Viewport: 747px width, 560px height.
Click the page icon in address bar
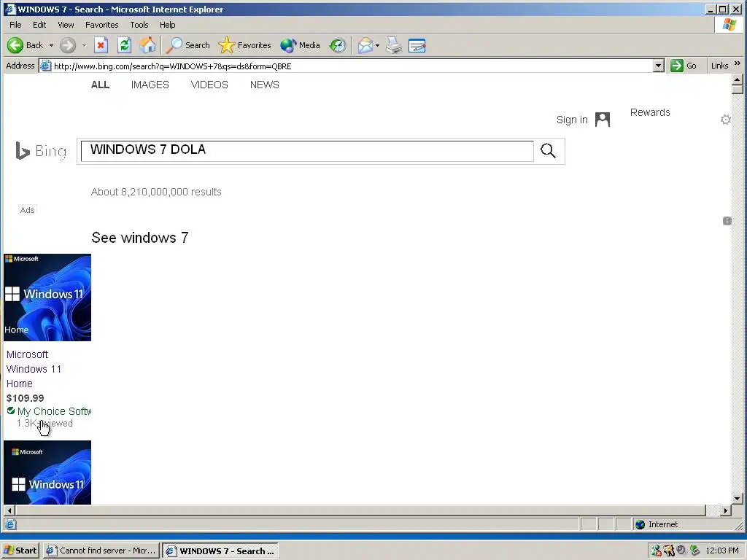click(x=45, y=66)
